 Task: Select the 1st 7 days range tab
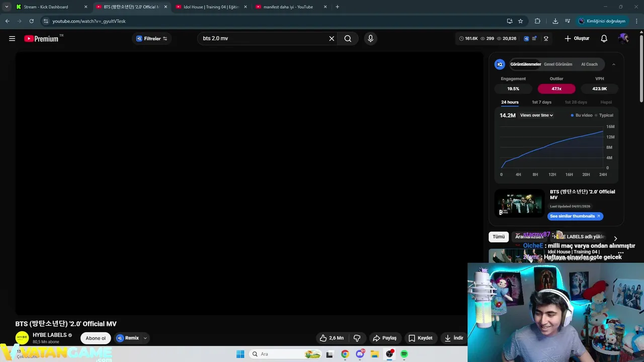coord(542,102)
